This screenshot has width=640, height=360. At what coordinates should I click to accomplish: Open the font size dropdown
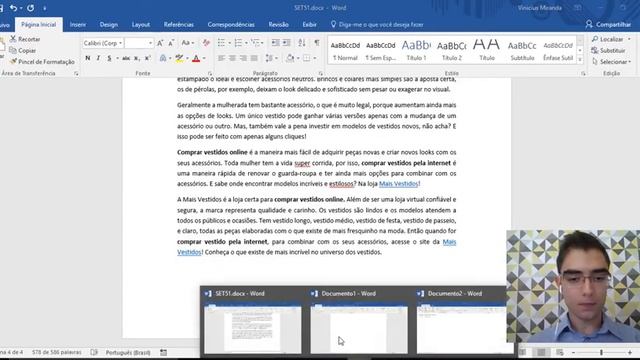pos(151,43)
